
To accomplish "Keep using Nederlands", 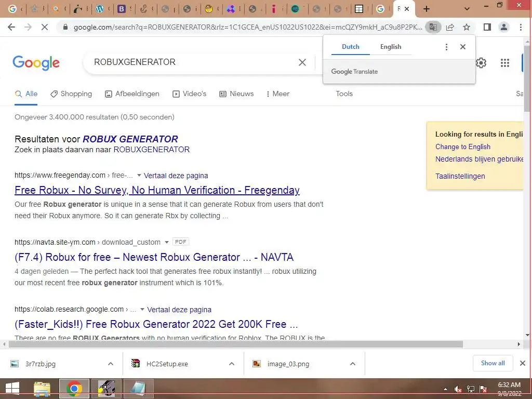I will [x=479, y=159].
